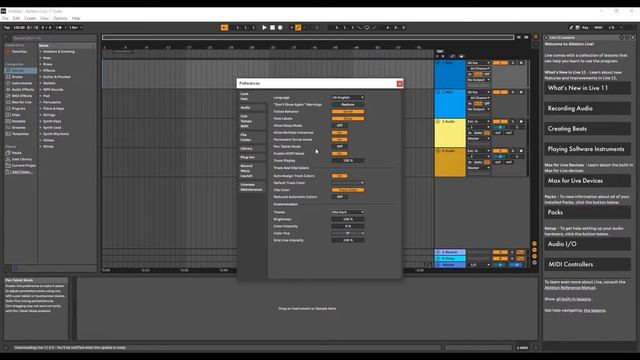
Task: Open Follow Behavior chooser
Action: tap(348, 111)
